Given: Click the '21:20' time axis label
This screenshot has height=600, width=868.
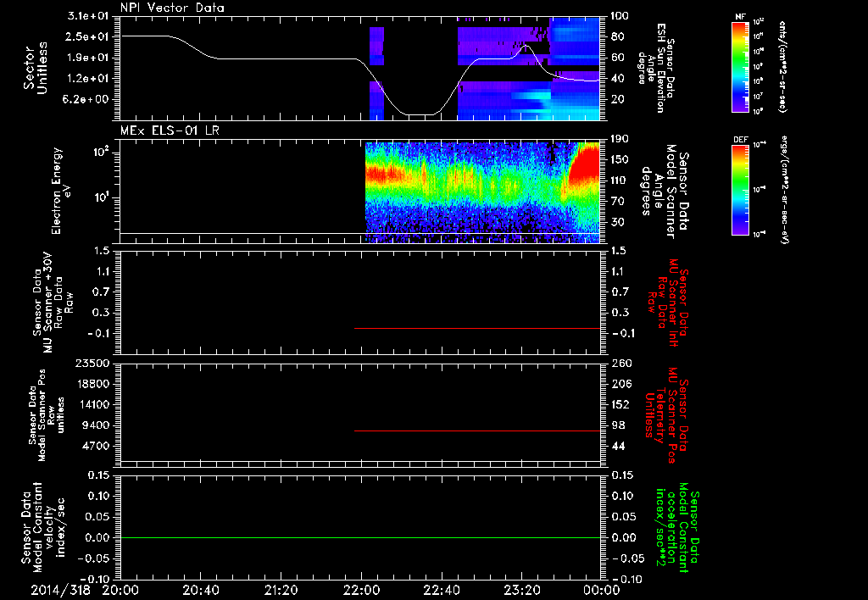Looking at the screenshot, I should [281, 590].
